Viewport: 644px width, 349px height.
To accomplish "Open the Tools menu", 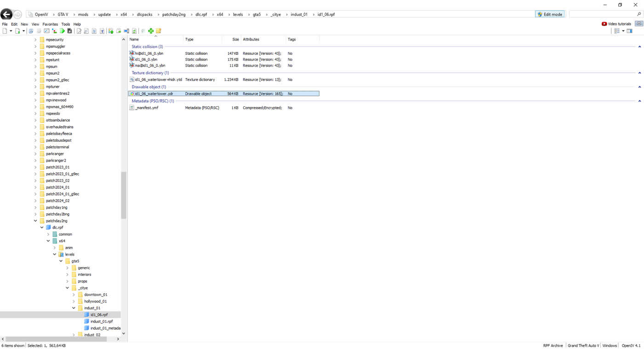I will [x=66, y=24].
